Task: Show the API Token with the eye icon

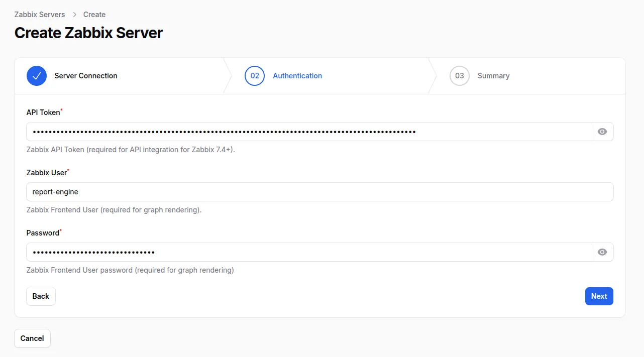Action: click(602, 132)
